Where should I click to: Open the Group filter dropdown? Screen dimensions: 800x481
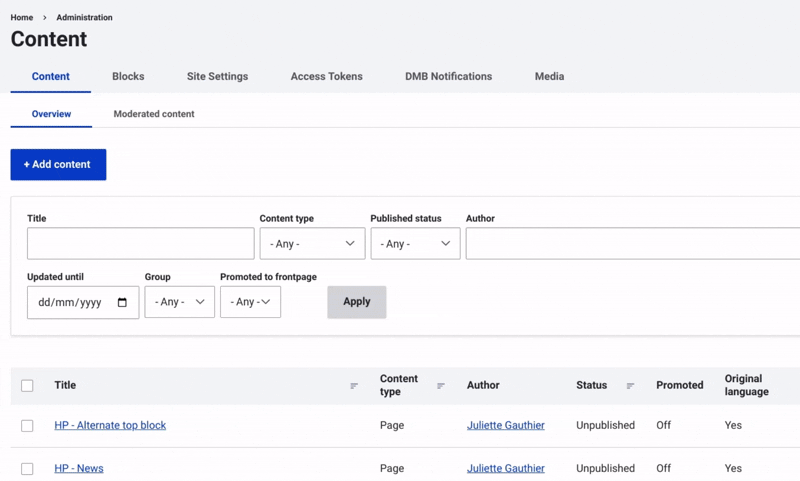[x=179, y=302]
